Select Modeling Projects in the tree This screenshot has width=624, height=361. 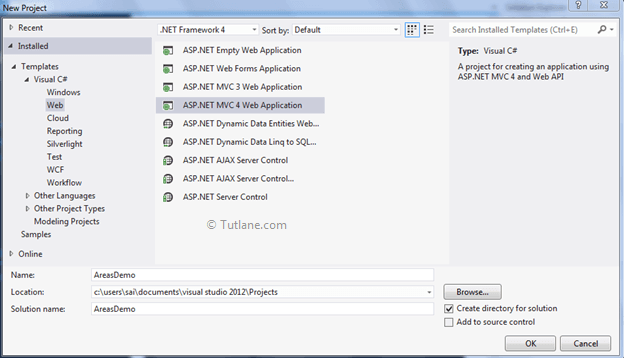click(x=66, y=222)
